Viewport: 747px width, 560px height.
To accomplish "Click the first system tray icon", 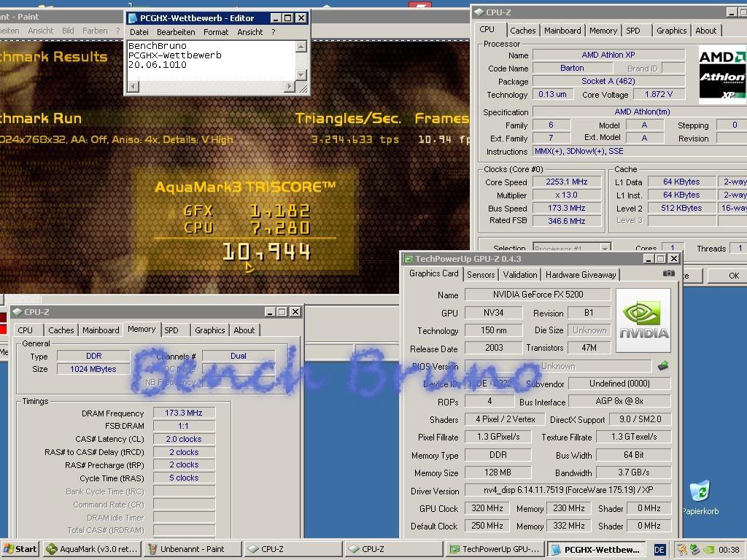I will coord(682,550).
